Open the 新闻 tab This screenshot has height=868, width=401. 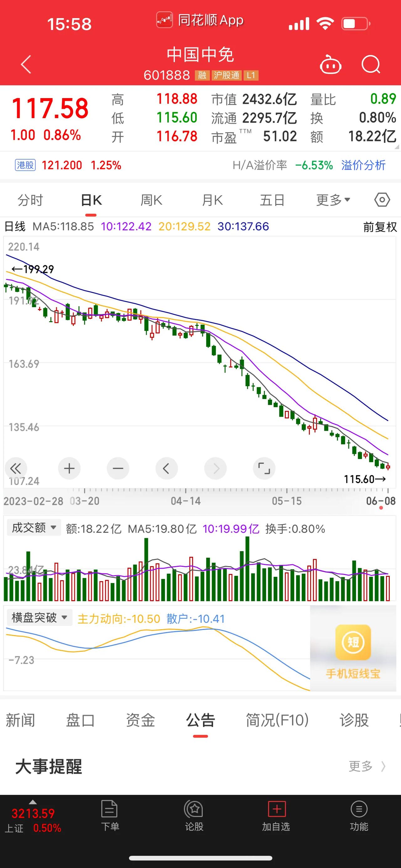coord(20,720)
